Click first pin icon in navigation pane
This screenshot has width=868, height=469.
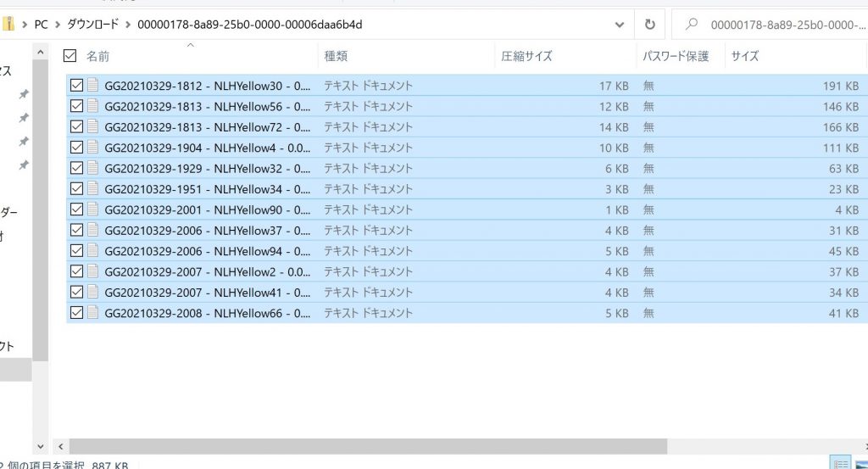pyautogui.click(x=23, y=94)
